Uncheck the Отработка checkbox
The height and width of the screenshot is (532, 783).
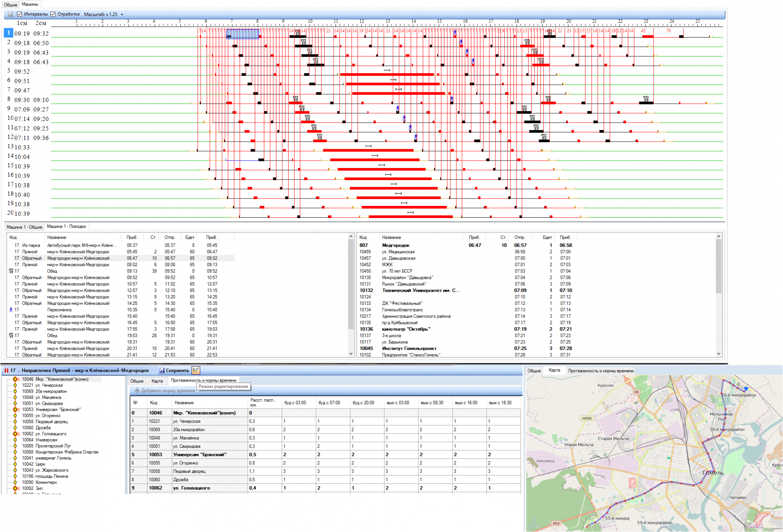(x=53, y=14)
